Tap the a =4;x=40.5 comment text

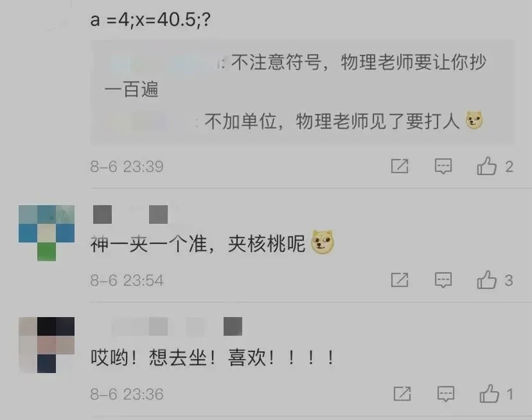click(x=150, y=19)
